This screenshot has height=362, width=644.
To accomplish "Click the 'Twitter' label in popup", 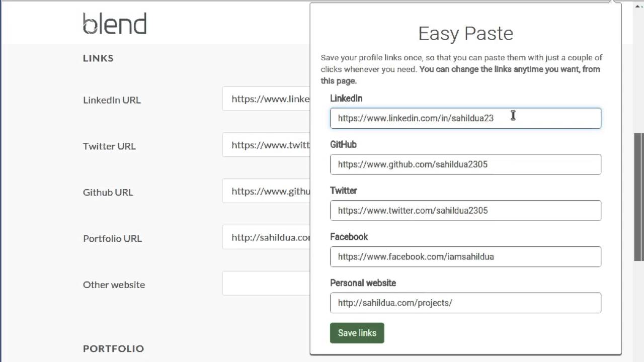I will point(343,191).
